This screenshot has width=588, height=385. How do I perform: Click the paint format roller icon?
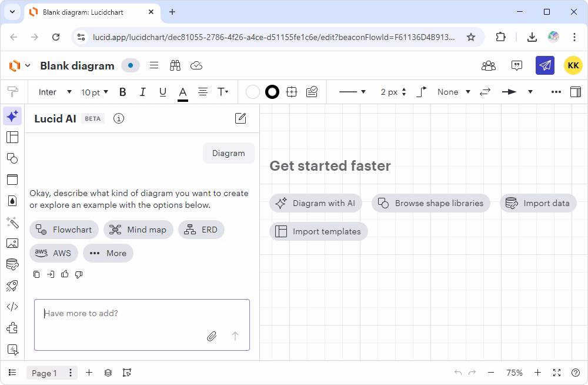(13, 92)
